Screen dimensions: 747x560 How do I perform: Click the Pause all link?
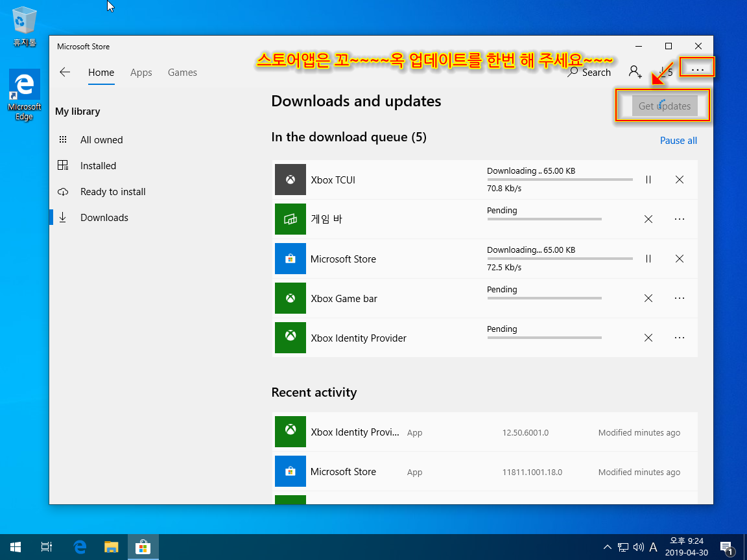678,141
